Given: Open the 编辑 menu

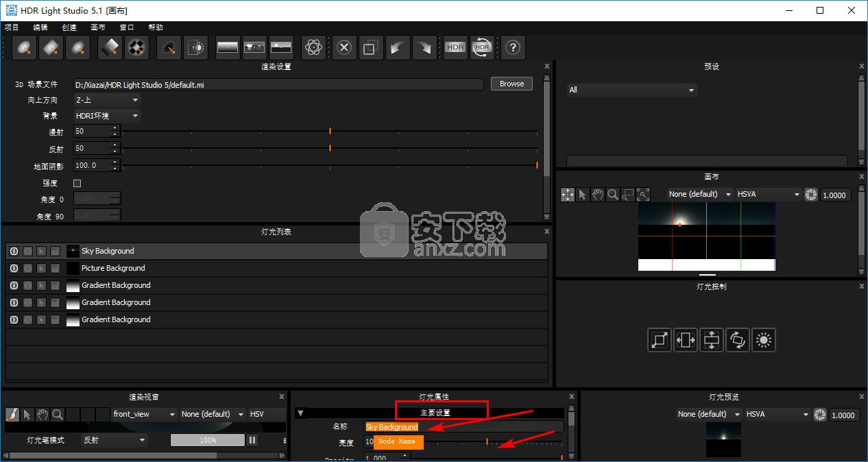Looking at the screenshot, I should pyautogui.click(x=40, y=27).
